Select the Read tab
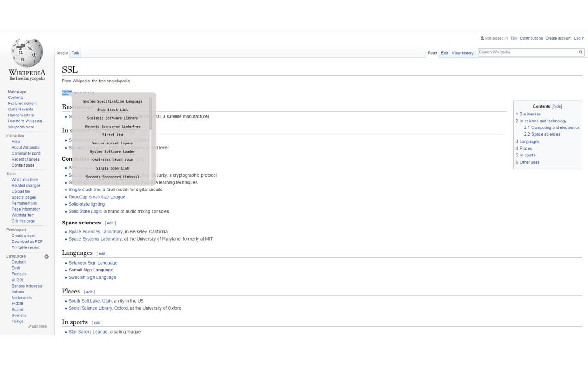This screenshot has height=368, width=588. (432, 53)
